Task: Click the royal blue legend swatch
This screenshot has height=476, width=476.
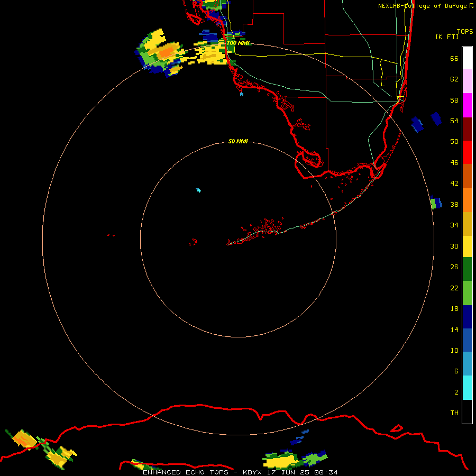Action: coord(467,340)
